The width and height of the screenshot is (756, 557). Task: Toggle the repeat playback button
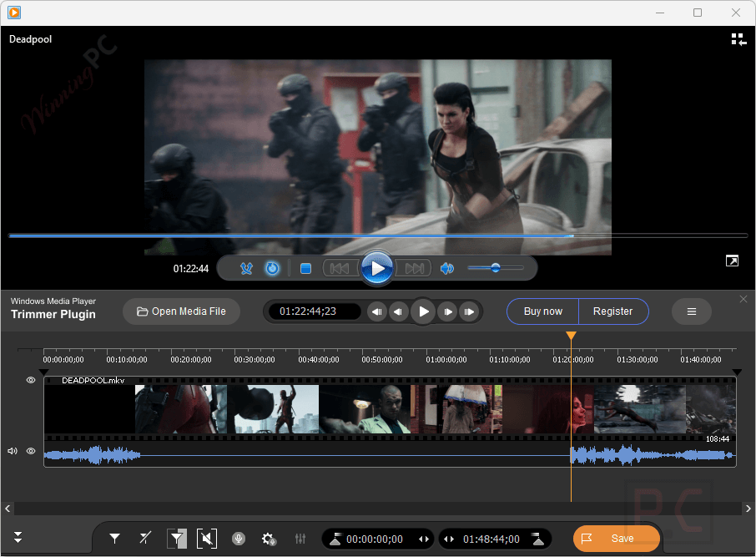[x=272, y=268]
